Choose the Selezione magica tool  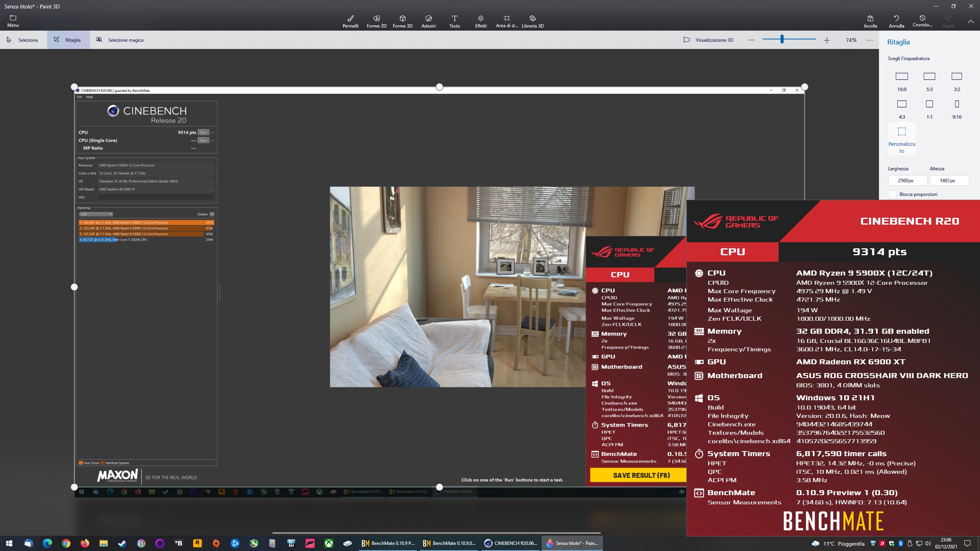120,40
